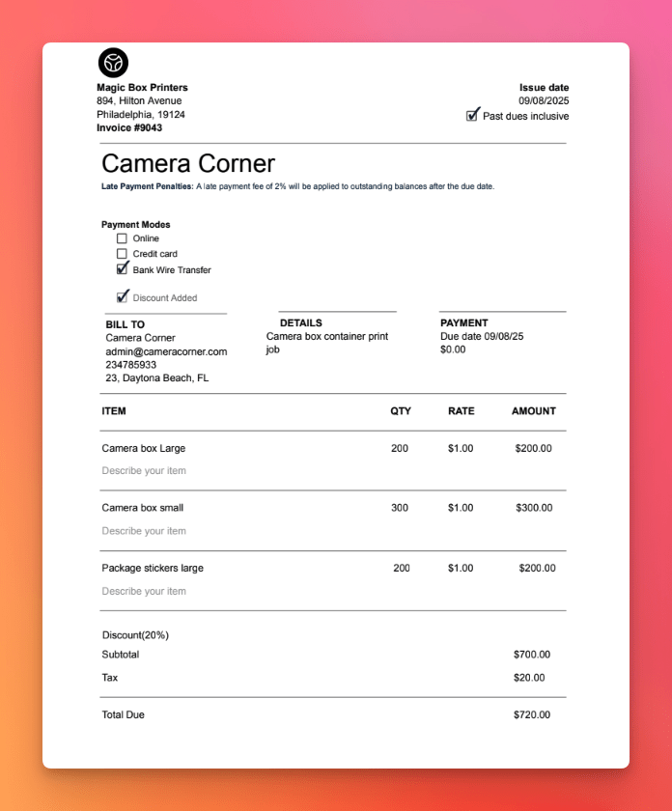672x811 pixels.
Task: Click the $720.00 Total Due amount
Action: tap(532, 714)
